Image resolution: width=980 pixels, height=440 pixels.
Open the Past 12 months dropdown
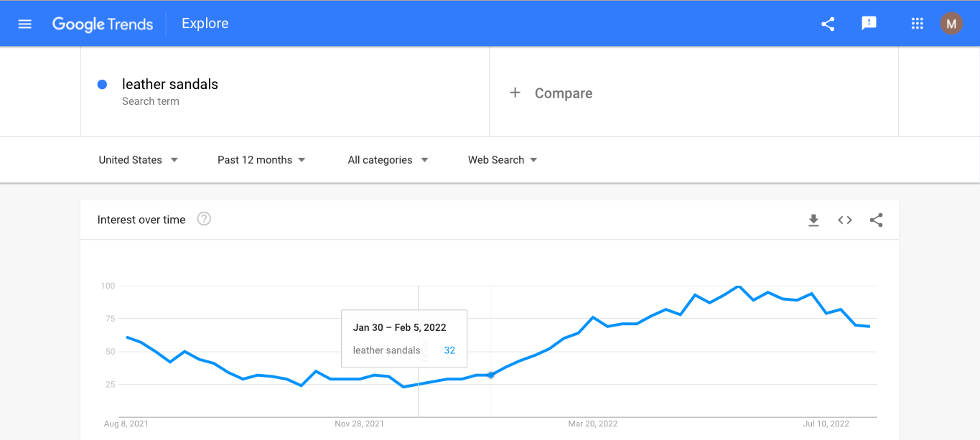click(261, 160)
